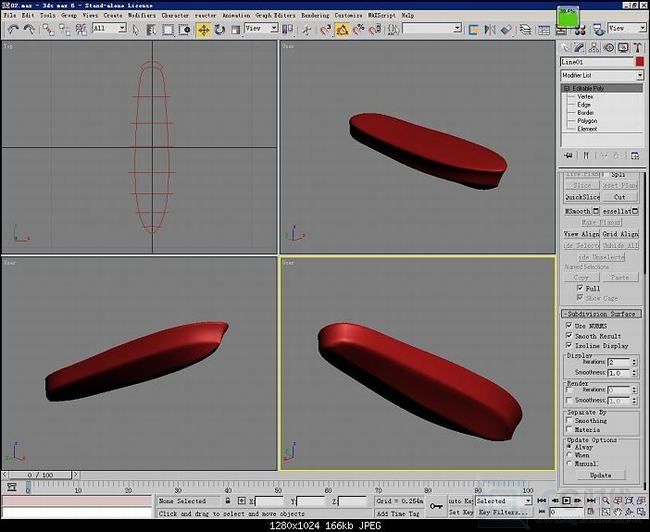Click the Rectangular Selection Region icon
650x532 pixels.
click(x=167, y=29)
